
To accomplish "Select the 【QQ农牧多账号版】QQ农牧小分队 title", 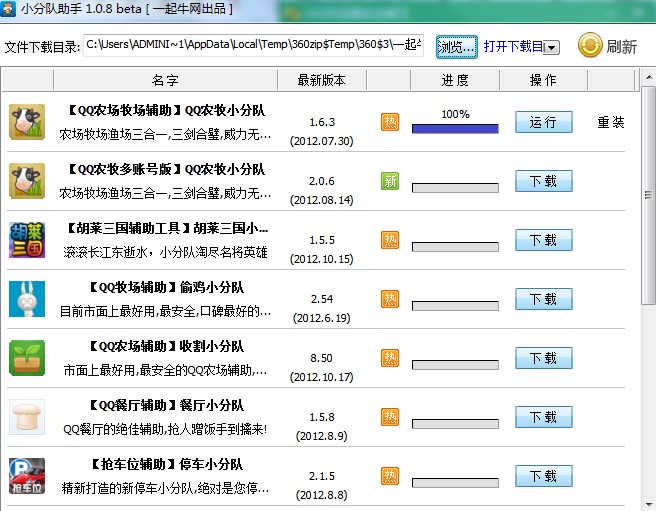I will (166, 169).
